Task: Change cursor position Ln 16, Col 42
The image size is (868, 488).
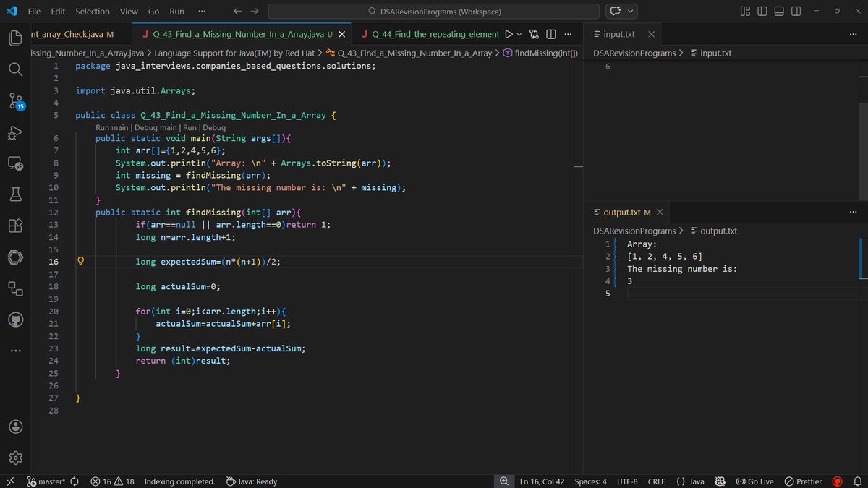Action: (x=542, y=481)
